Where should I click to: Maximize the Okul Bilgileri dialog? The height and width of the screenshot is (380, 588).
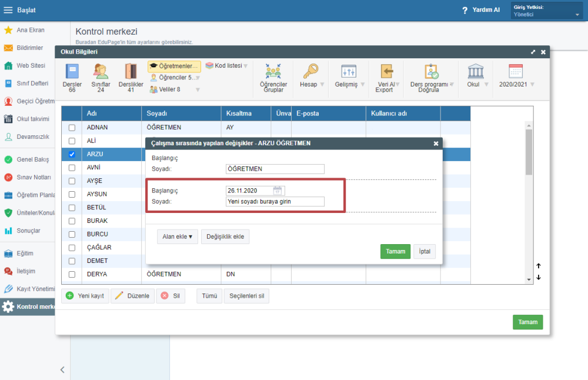533,52
